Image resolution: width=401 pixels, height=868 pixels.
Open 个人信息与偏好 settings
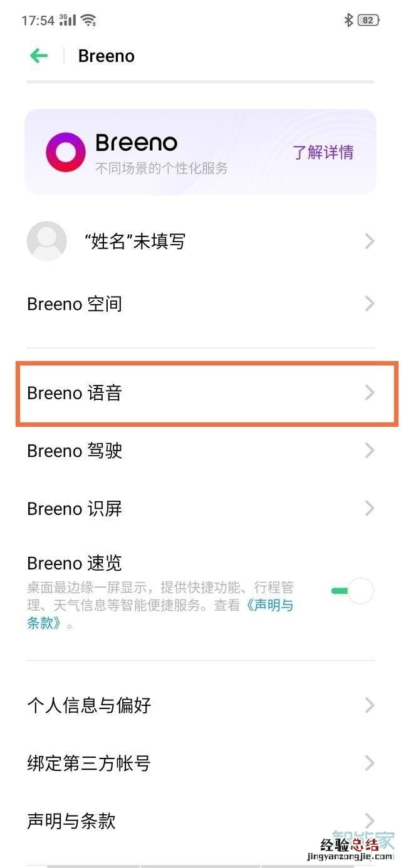click(x=89, y=705)
